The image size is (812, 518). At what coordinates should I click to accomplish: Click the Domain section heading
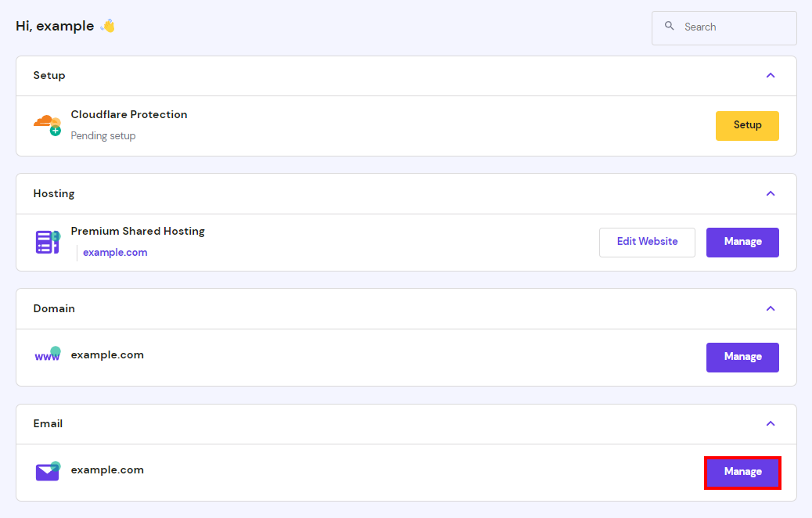[x=54, y=309]
